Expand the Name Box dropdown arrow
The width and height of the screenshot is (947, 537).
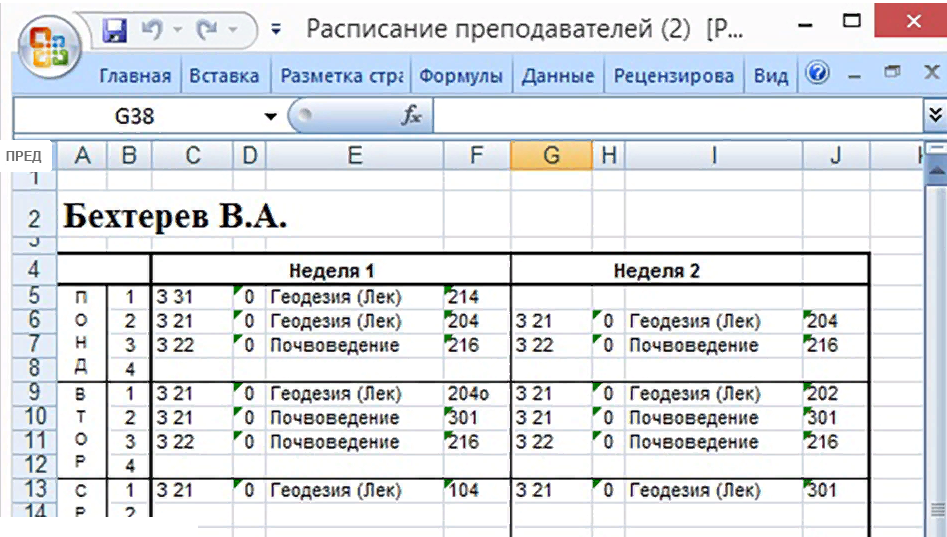(269, 117)
